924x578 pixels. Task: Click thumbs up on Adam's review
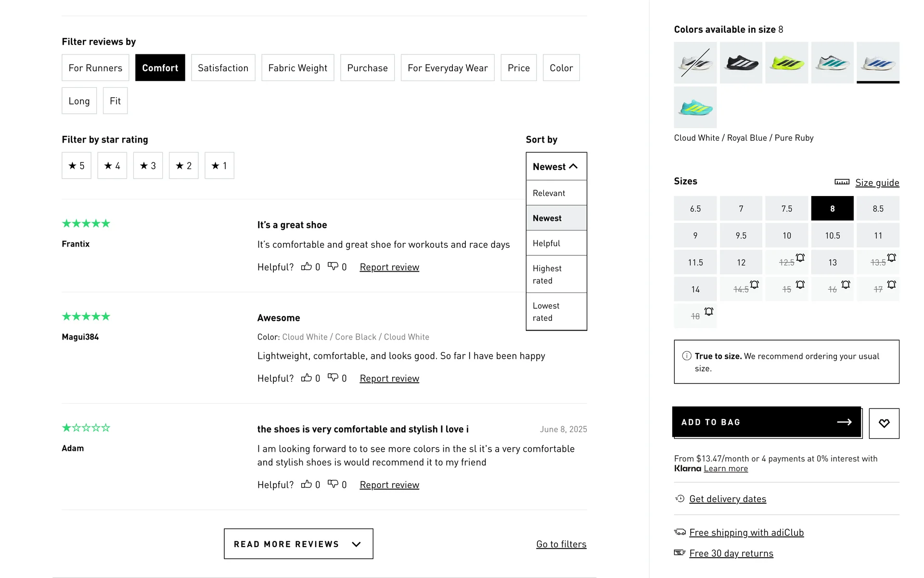click(x=307, y=484)
